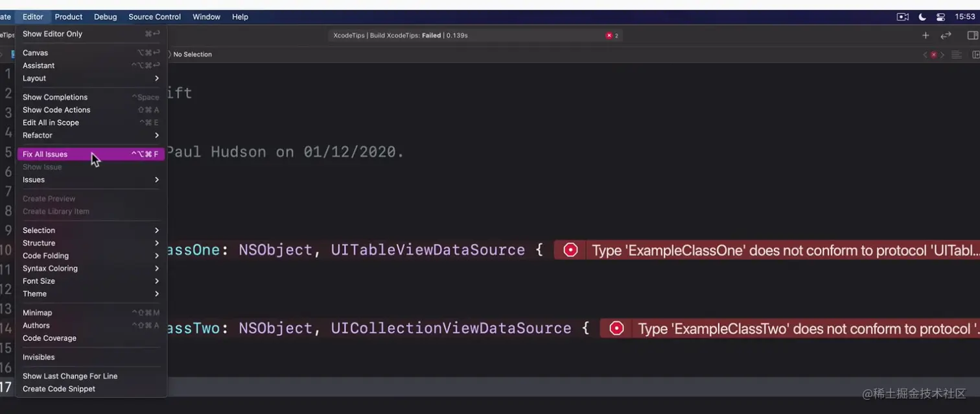
Task: Expand the Font Size submenu
Action: click(x=91, y=281)
